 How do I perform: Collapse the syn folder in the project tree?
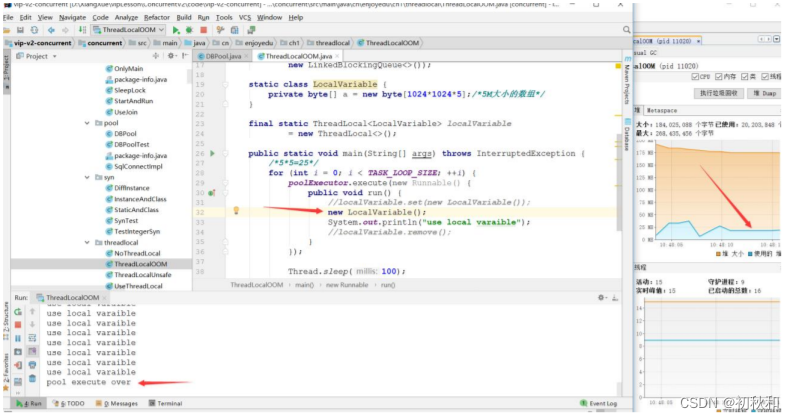click(x=87, y=177)
